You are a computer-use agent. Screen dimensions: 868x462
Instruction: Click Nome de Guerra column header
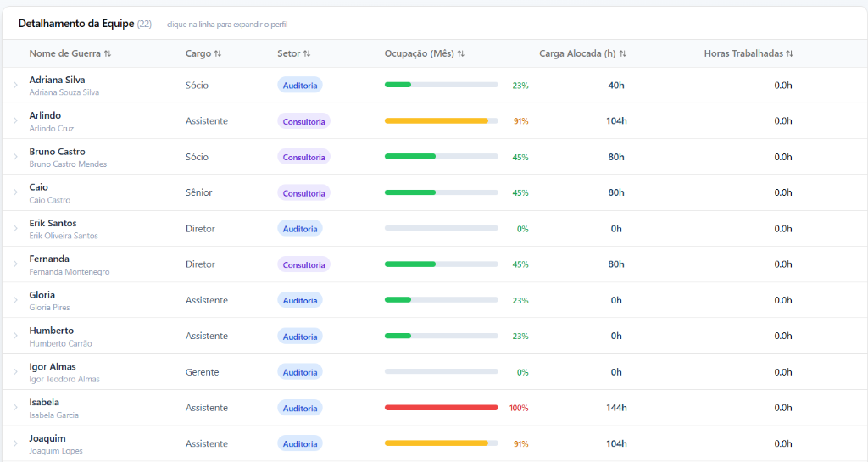[x=64, y=53]
